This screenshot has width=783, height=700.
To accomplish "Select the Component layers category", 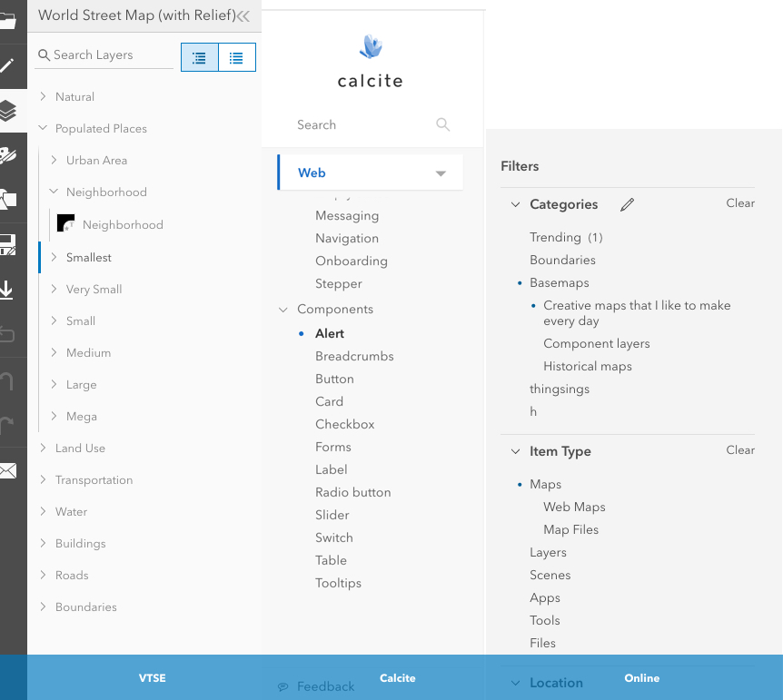I will 597,343.
